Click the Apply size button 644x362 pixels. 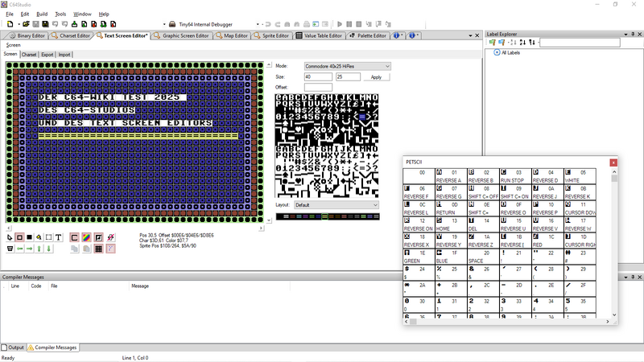point(376,76)
